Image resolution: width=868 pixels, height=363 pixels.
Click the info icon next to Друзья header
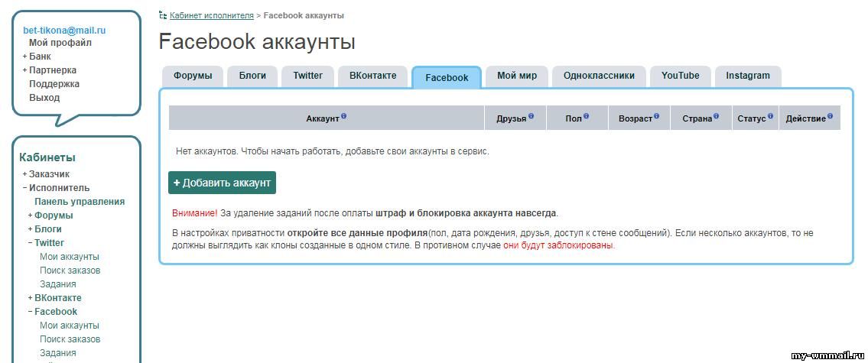click(x=531, y=116)
